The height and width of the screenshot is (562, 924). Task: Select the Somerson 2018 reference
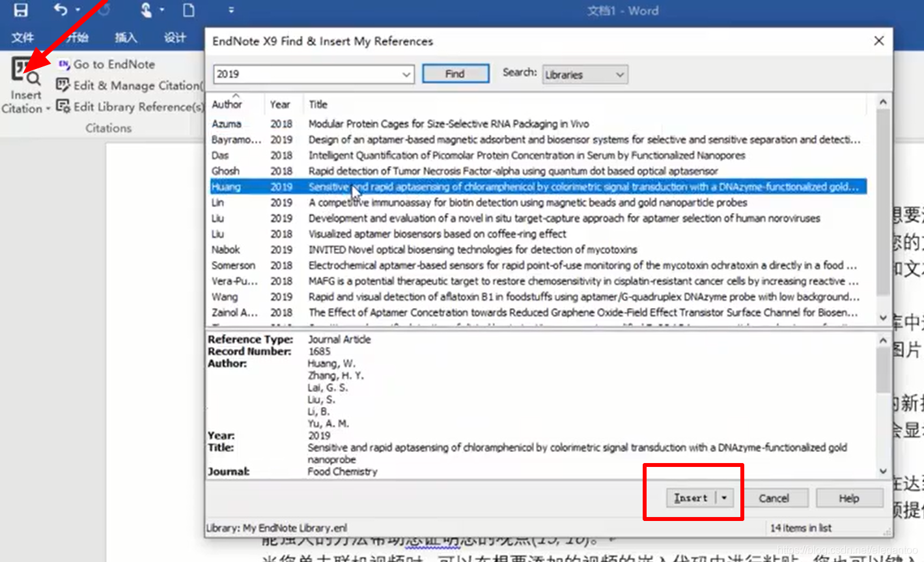(x=538, y=265)
